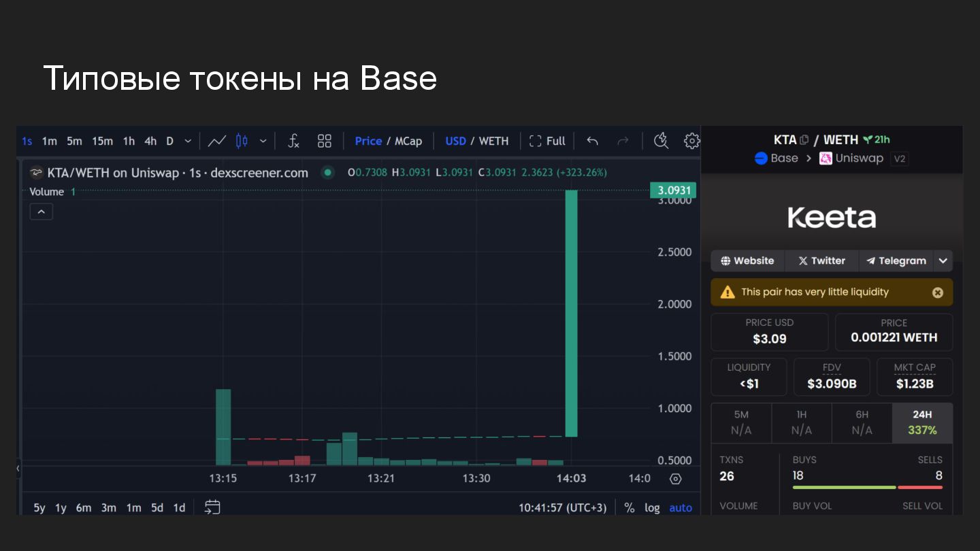Viewport: 980px width, 551px height.
Task: Select the candlestick chart style icon
Action: (242, 141)
